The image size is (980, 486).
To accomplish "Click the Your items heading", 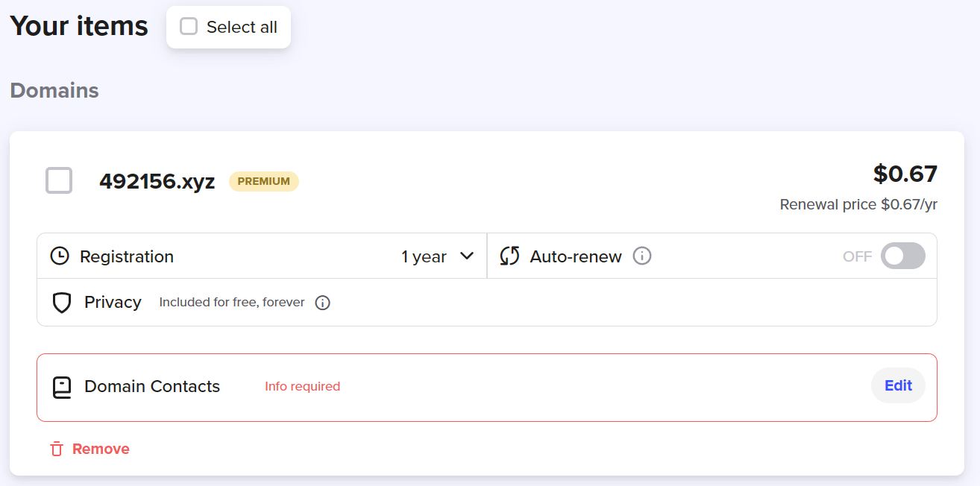I will [x=79, y=26].
